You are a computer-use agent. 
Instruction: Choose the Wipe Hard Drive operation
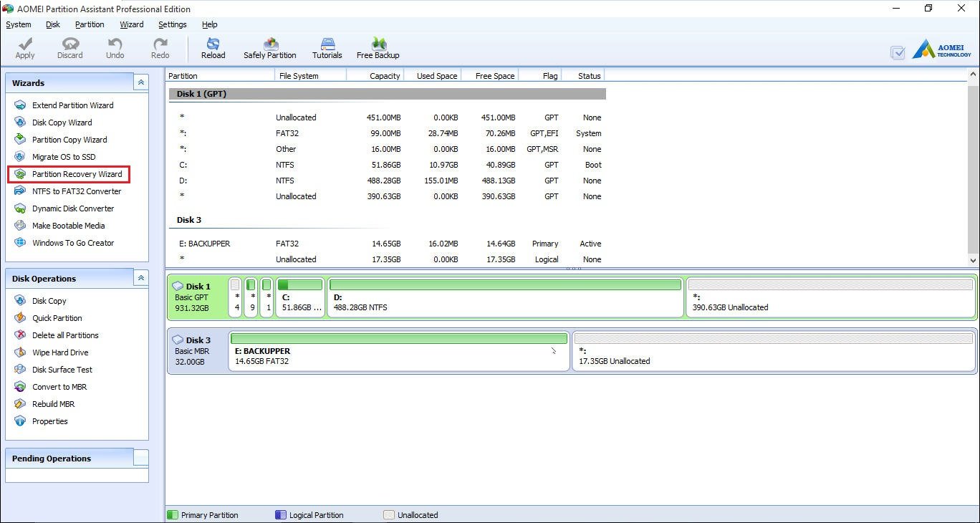pyautogui.click(x=52, y=352)
